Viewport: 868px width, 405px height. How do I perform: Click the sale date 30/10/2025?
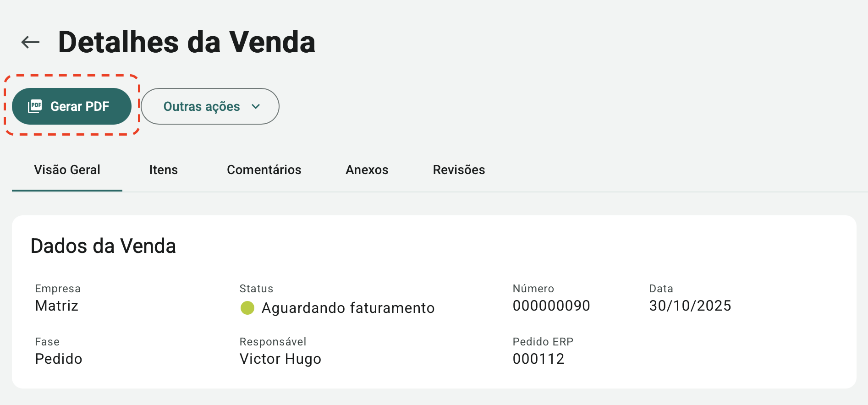coord(690,306)
